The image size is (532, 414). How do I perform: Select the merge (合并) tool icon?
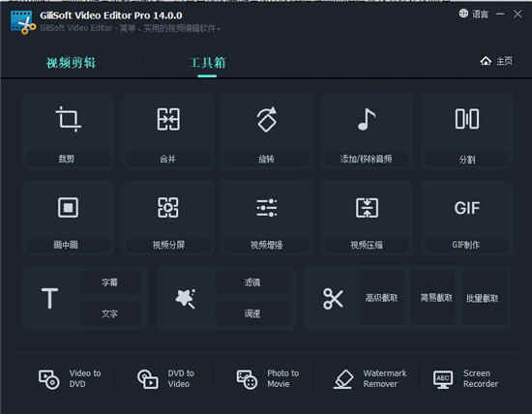pyautogui.click(x=168, y=119)
